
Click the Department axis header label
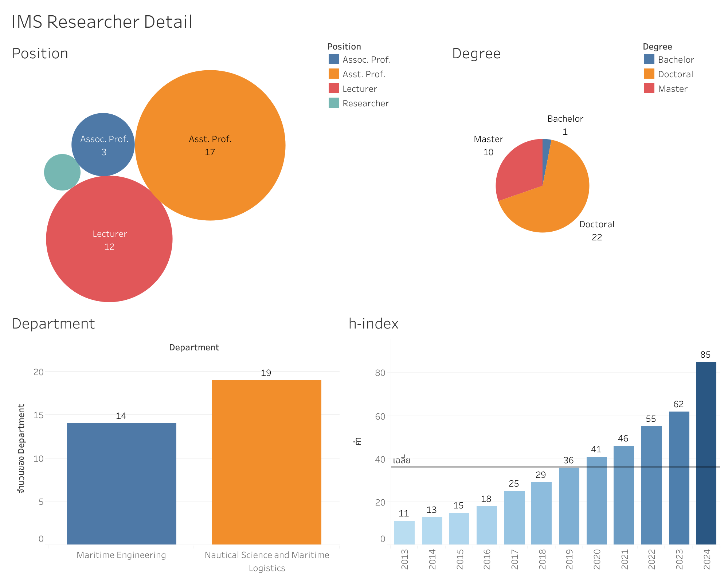pyautogui.click(x=194, y=347)
